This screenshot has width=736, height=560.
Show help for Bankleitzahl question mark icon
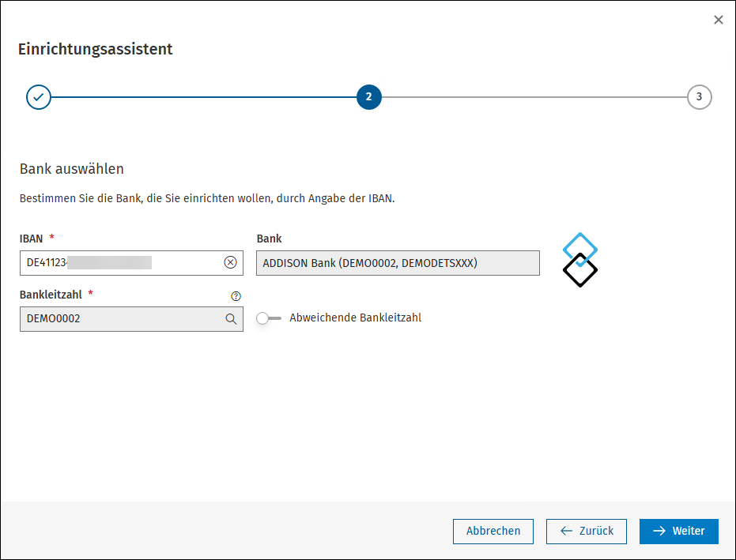click(x=236, y=296)
